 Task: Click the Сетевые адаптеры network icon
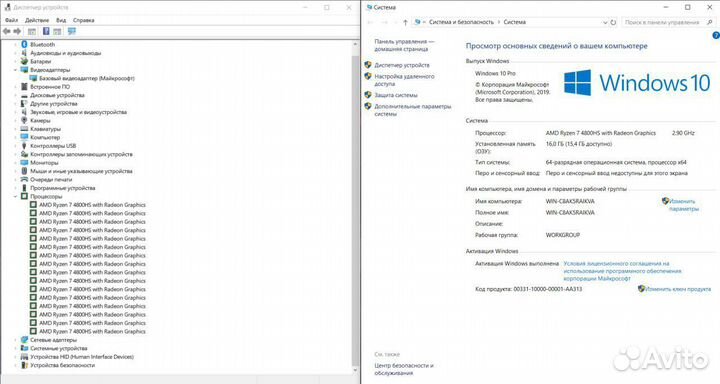coord(24,340)
